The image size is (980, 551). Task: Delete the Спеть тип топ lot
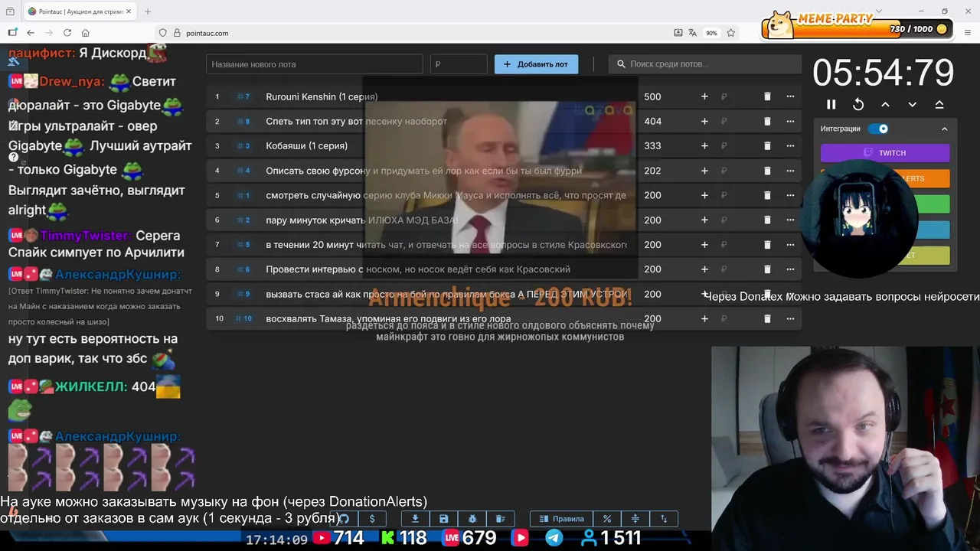point(767,121)
